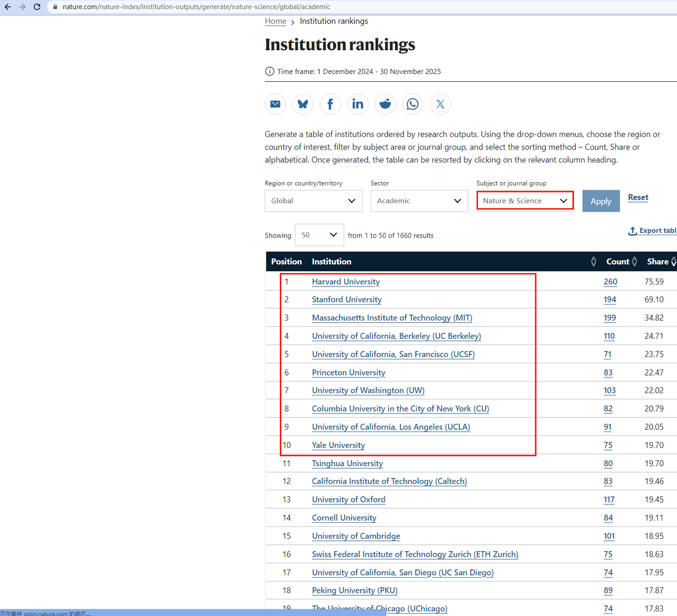Open the Subject or journal group dropdown

click(525, 201)
